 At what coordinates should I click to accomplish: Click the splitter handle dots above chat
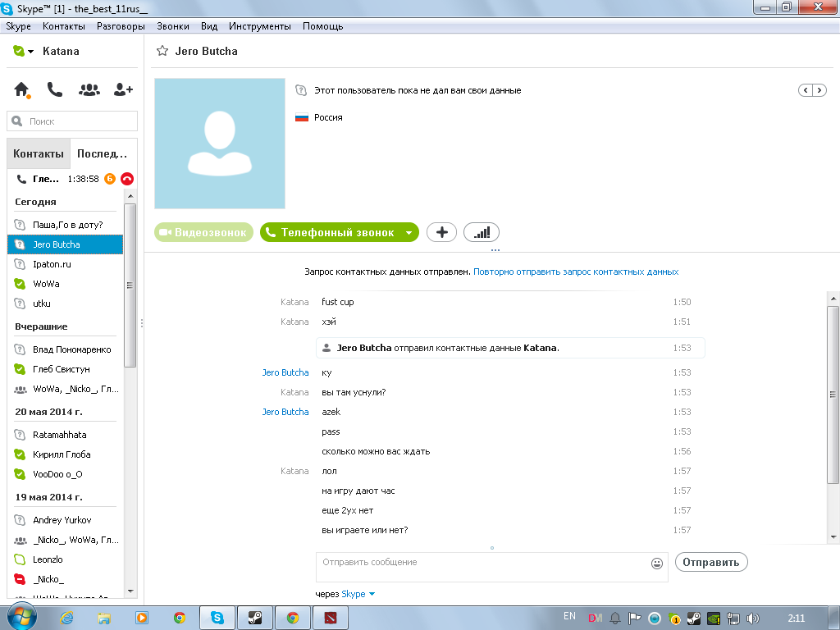(495, 249)
